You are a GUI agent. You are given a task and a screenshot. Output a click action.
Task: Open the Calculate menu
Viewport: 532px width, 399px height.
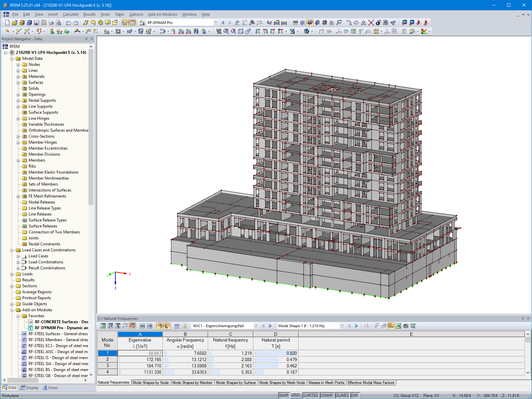click(70, 14)
